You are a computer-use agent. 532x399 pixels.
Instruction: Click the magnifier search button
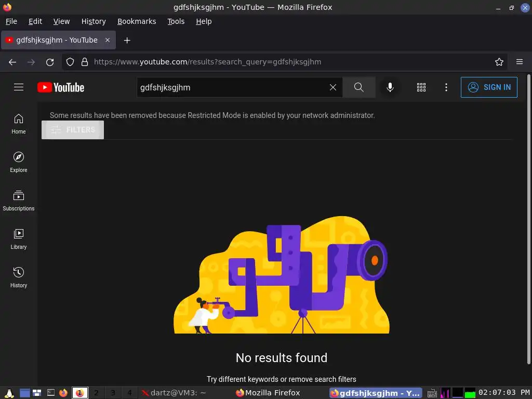(358, 87)
